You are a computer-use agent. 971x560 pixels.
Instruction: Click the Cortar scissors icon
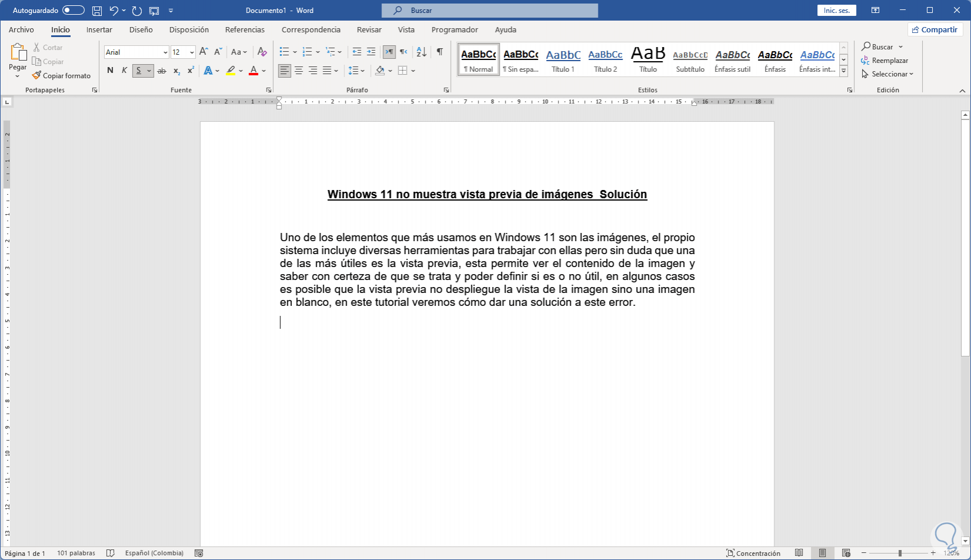tap(36, 48)
